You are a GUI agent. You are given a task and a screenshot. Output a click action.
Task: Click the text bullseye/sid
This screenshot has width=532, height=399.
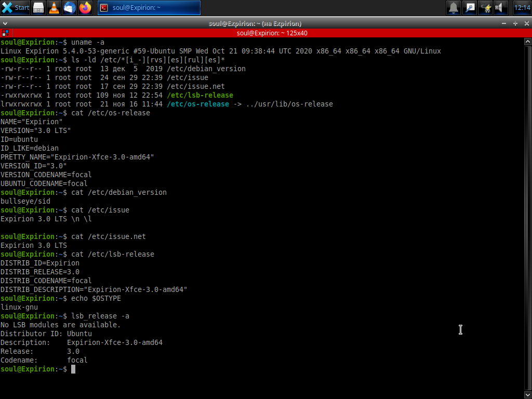pos(25,201)
